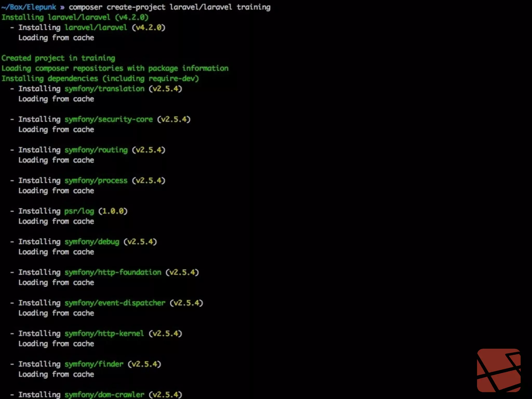
Task: Click the symfony/http-kernel package name
Action: tap(104, 334)
